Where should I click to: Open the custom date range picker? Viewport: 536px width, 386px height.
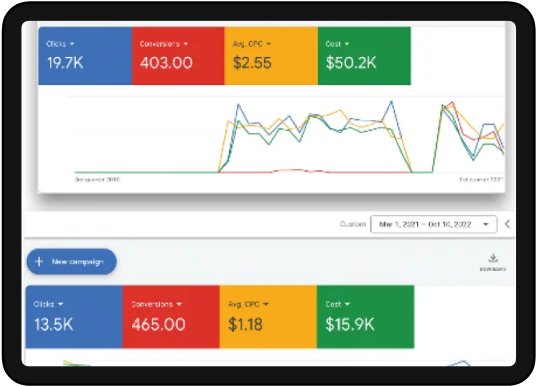[x=433, y=224]
